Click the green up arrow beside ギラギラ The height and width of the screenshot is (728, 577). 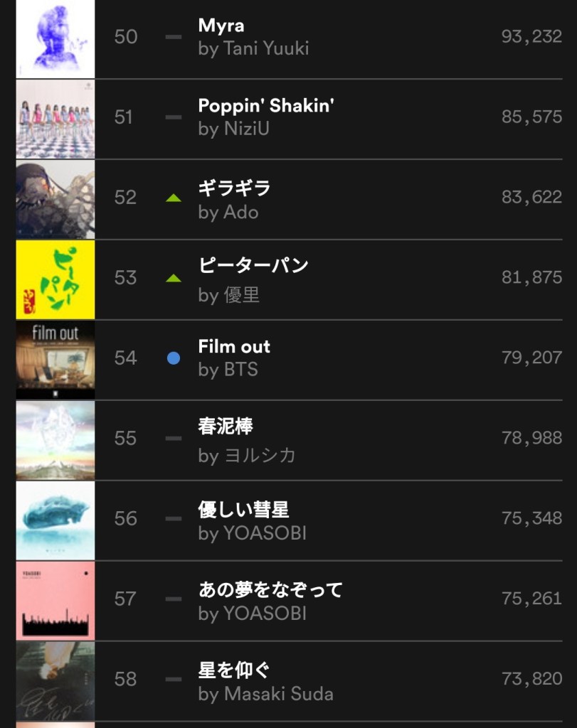[x=174, y=198]
